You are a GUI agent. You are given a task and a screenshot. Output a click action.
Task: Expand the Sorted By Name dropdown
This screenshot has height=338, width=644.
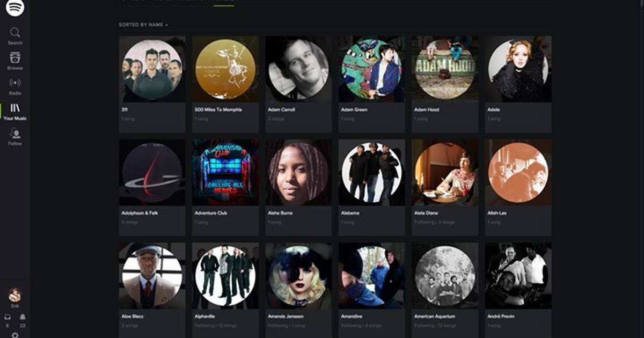[x=143, y=25]
